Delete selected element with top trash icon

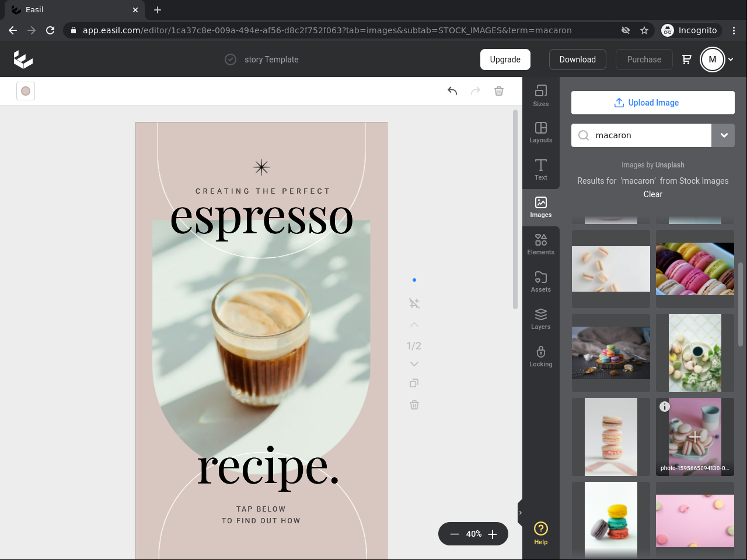coord(499,91)
